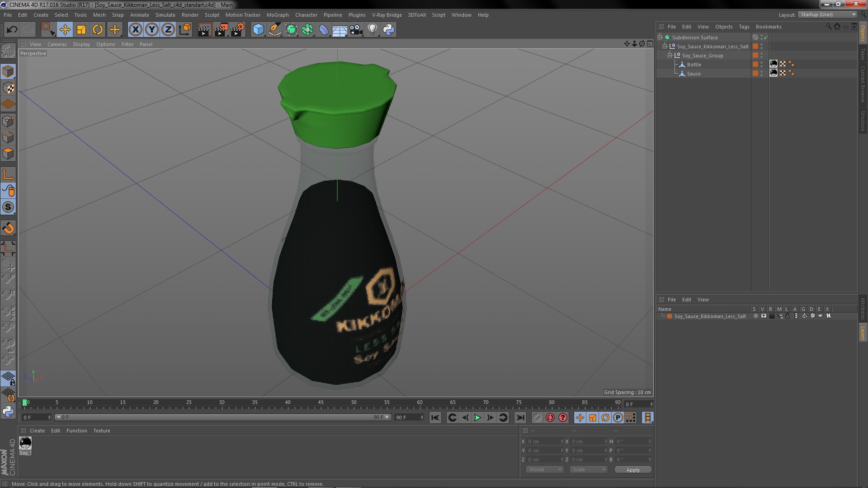Image resolution: width=868 pixels, height=488 pixels.
Task: Enable record active objects
Action: click(537, 418)
